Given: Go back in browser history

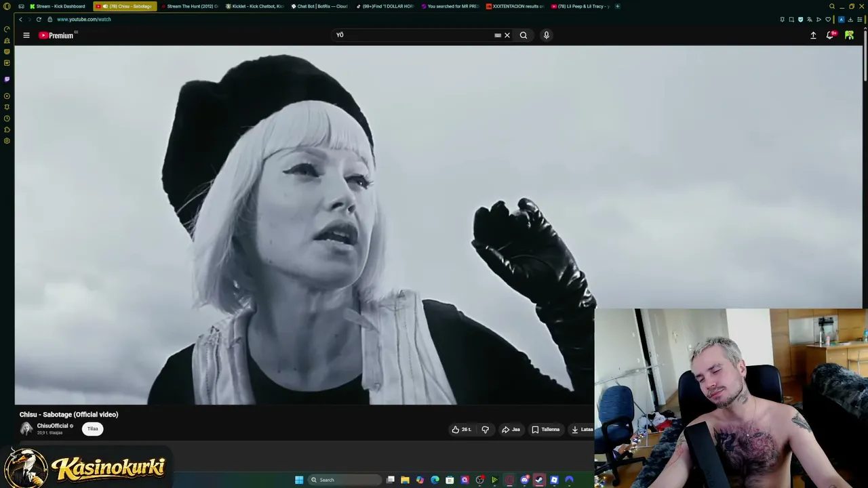Looking at the screenshot, I should click(20, 19).
